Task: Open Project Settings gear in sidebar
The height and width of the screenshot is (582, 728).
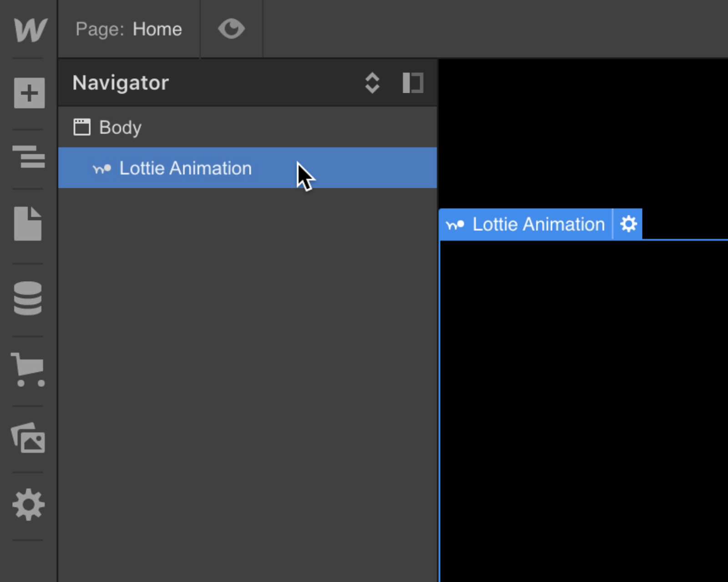Action: [x=29, y=505]
